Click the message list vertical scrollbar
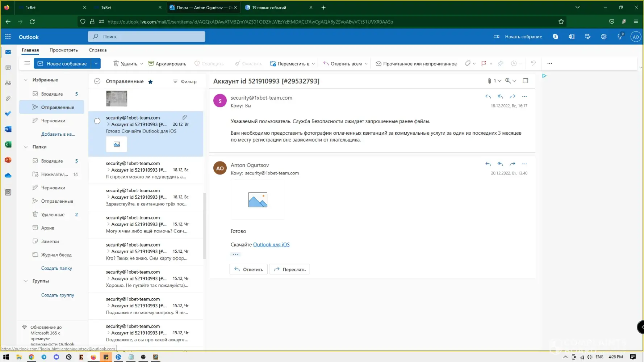644x362 pixels. click(205, 226)
